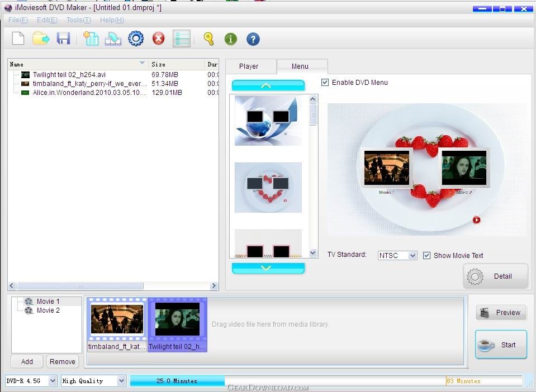Click the add video clip toolbar icon
Screen dimensions: 536x392
click(x=113, y=39)
